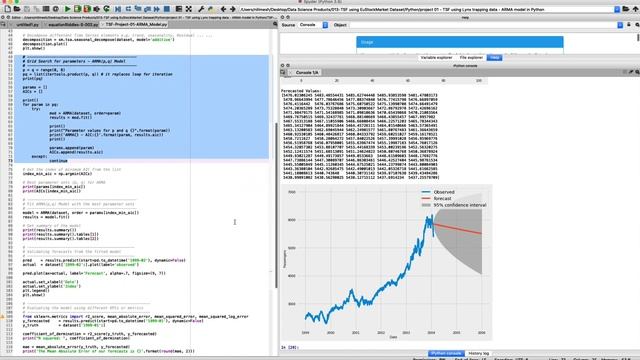Maximize the current pane icon
640x360 pixels.
coord(179,9)
